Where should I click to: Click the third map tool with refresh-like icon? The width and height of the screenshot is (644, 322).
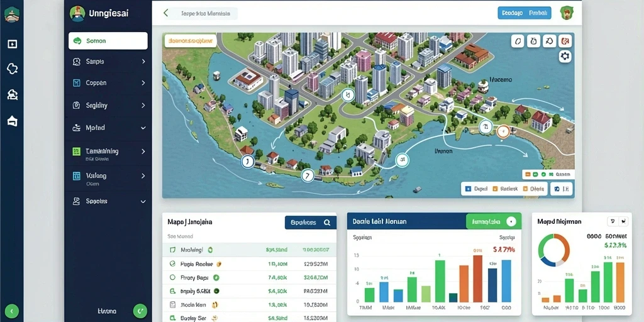[550, 41]
